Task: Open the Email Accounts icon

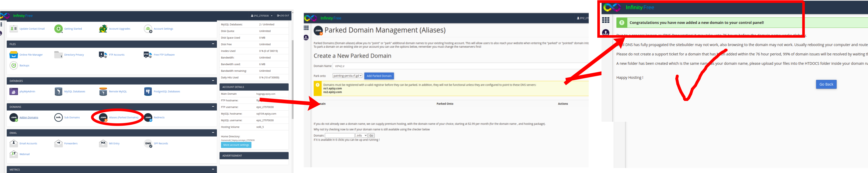Action: coord(14,143)
